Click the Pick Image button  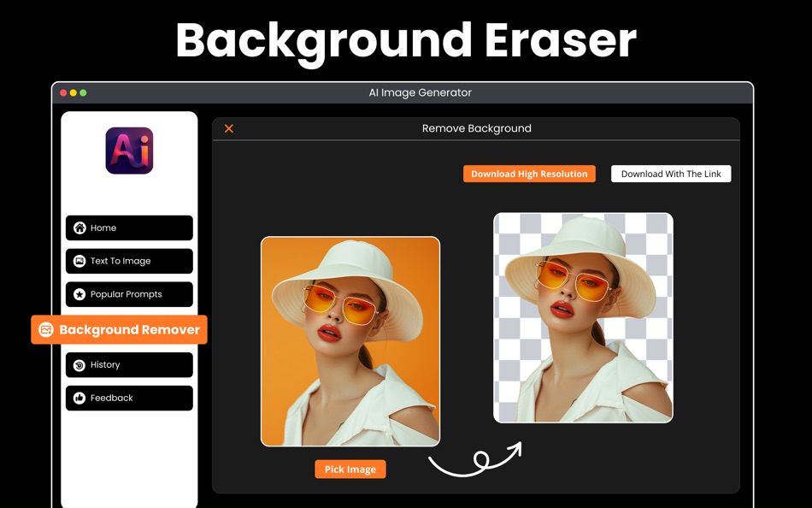coord(350,470)
